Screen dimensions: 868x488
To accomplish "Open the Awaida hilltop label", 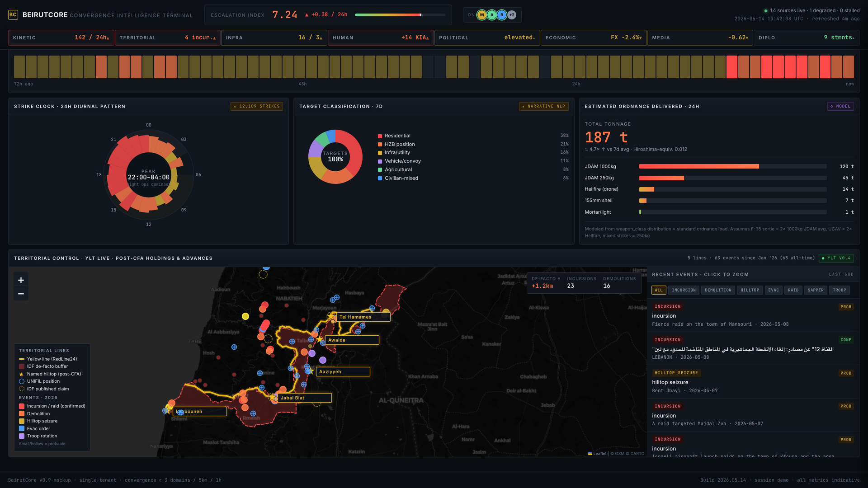I will click(352, 340).
